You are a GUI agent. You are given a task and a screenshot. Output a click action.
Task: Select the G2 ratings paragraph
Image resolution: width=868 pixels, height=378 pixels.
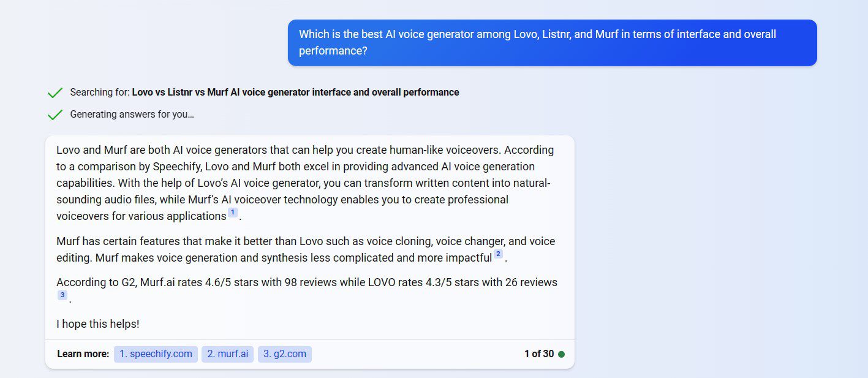tap(306, 288)
